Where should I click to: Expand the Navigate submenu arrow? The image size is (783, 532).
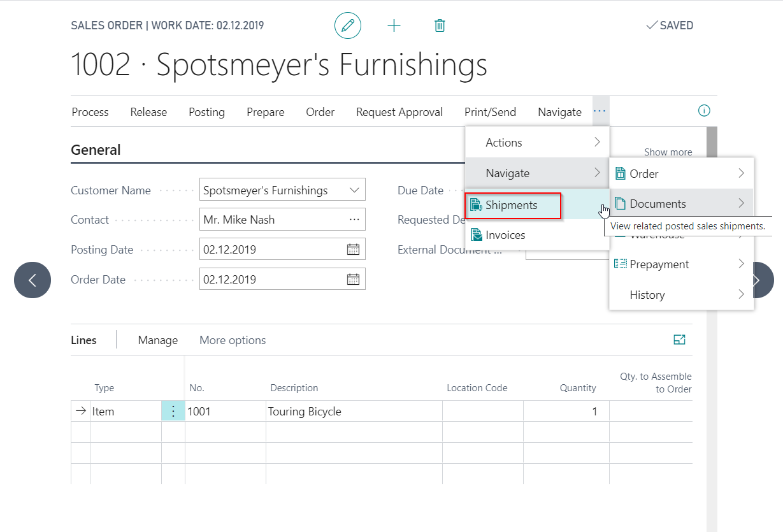pyautogui.click(x=597, y=173)
